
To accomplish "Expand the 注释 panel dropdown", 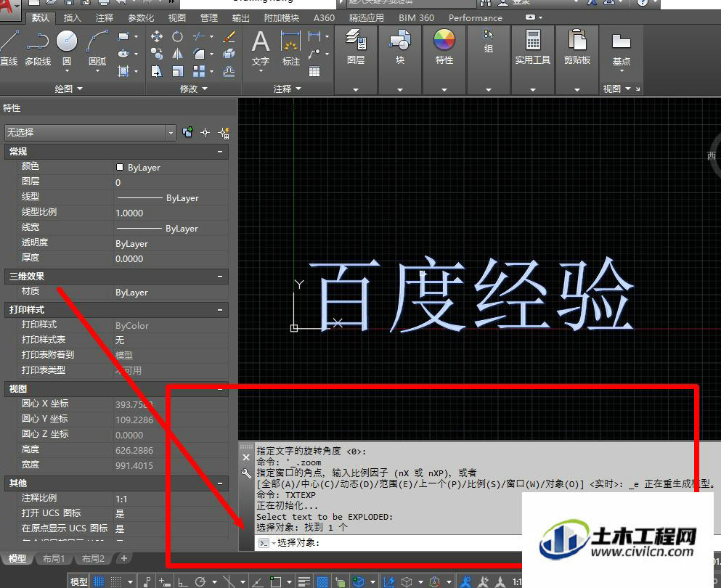I will tap(287, 89).
